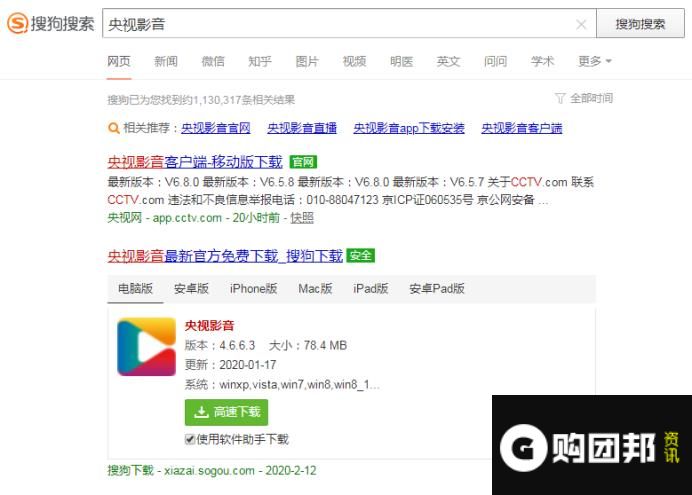Switch to the 新闻 tab

point(166,61)
